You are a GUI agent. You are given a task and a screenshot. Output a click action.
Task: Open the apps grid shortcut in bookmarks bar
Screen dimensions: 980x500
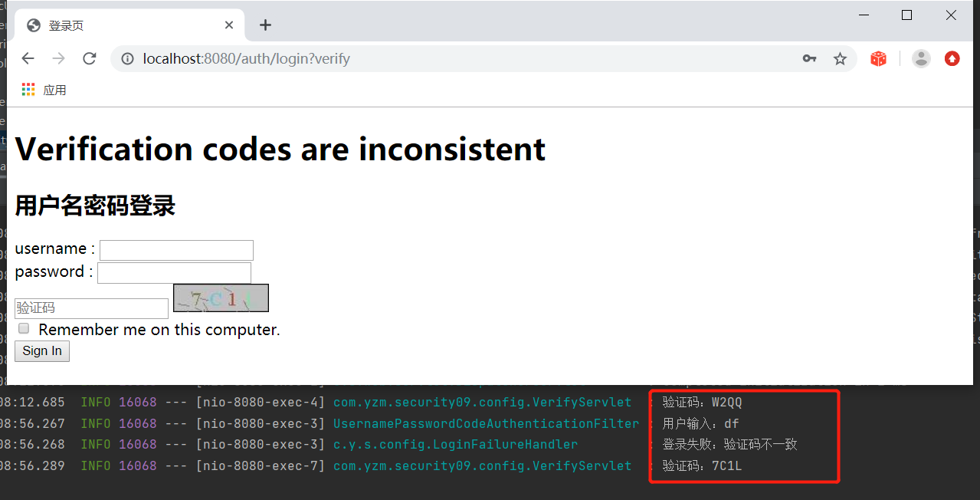tap(28, 90)
